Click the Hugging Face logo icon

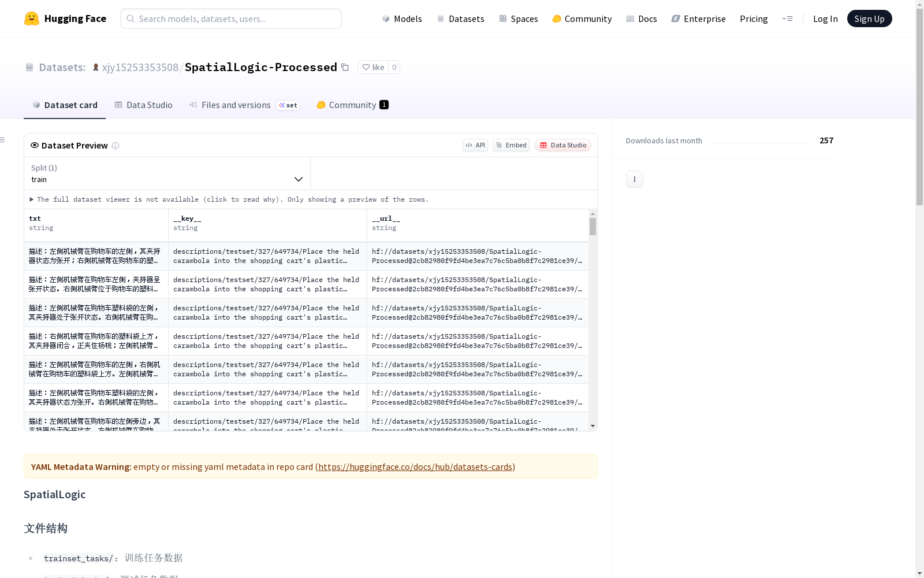[32, 18]
